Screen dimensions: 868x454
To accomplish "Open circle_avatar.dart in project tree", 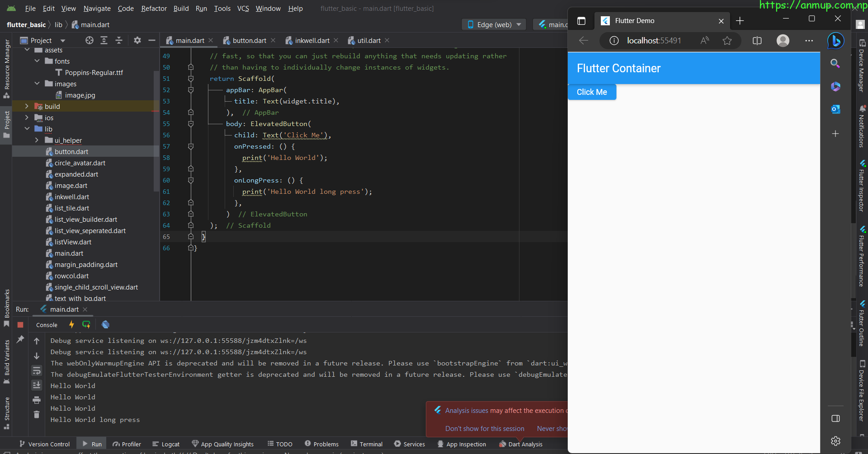I will tap(80, 163).
